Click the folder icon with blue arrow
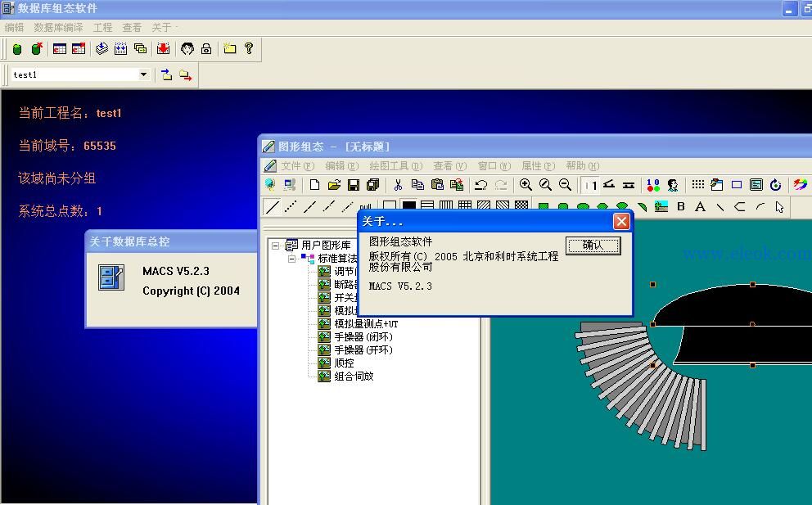Viewport: 812px width, 505px height. (x=166, y=75)
